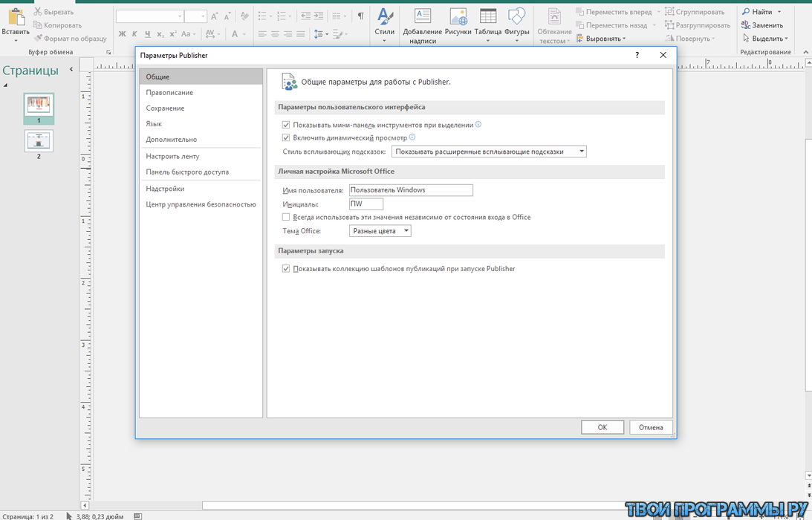Align text right in ribbon
The width and height of the screenshot is (812, 520).
point(288,33)
